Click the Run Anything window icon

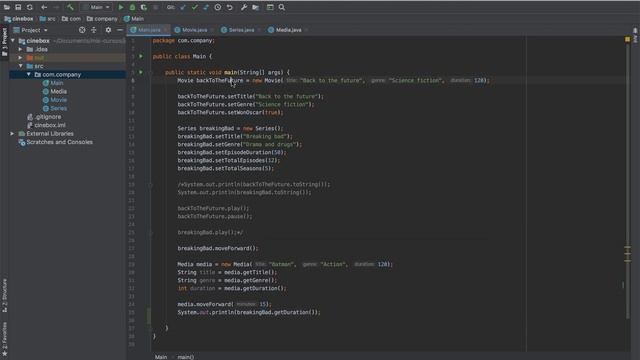click(x=270, y=7)
